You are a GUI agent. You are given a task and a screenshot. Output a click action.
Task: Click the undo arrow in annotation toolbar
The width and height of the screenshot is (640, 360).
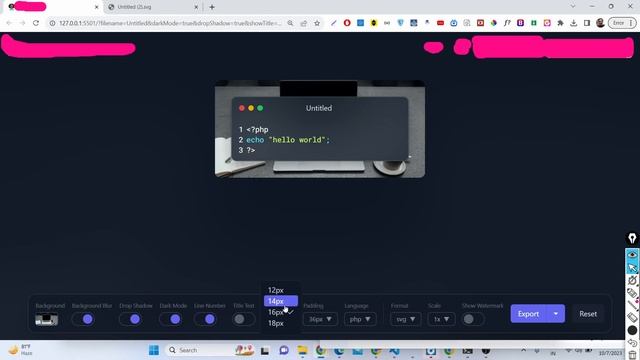click(x=632, y=343)
